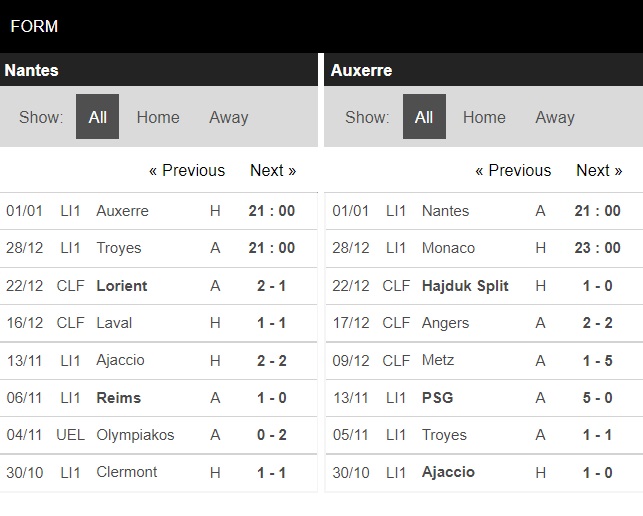Click the 2 - 2 score against Ajaccio
Image resolution: width=643 pixels, height=516 pixels.
(x=271, y=361)
